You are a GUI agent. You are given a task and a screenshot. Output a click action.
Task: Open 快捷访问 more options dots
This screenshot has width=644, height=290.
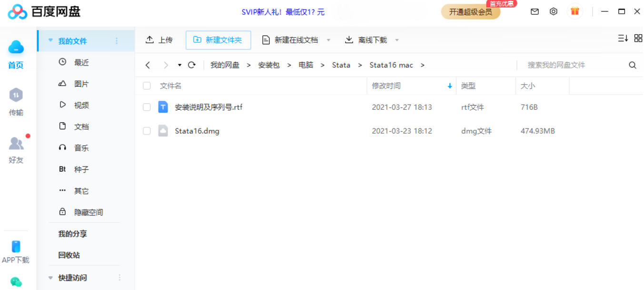tap(119, 278)
